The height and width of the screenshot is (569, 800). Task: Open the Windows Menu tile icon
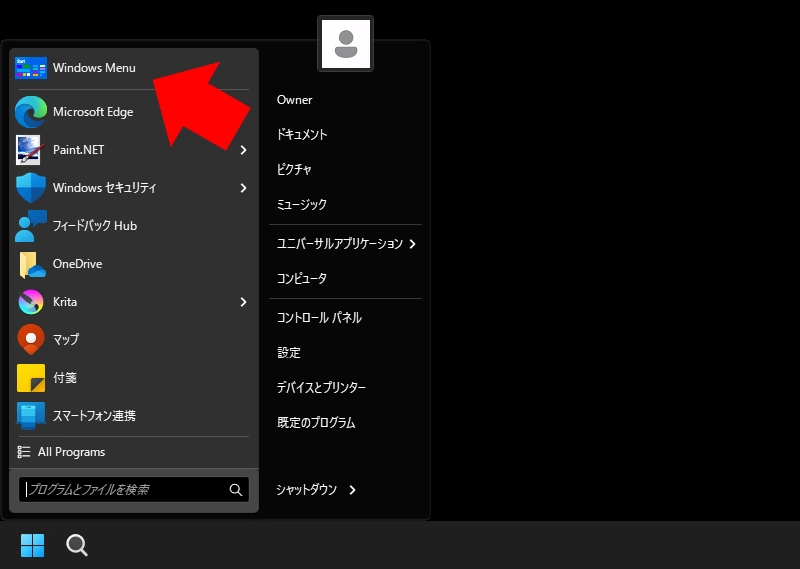pyautogui.click(x=31, y=68)
